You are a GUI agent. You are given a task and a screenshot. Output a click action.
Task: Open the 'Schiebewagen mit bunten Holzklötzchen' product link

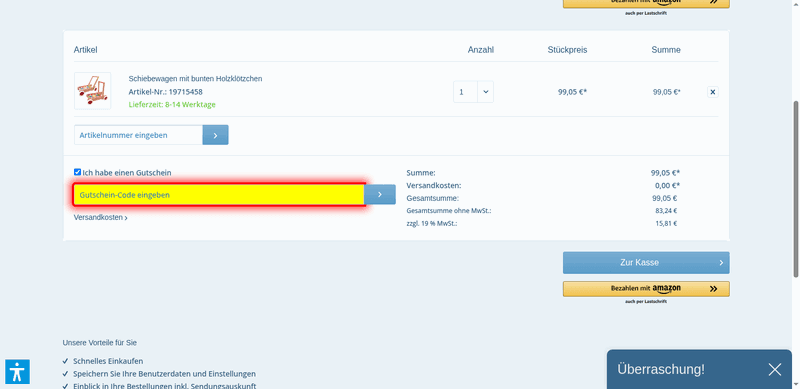pyautogui.click(x=195, y=79)
